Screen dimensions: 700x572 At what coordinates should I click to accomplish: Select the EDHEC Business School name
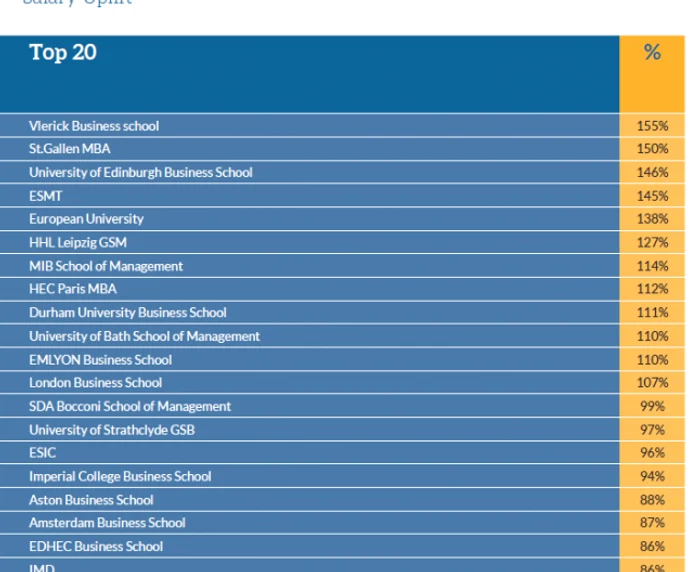coord(96,547)
